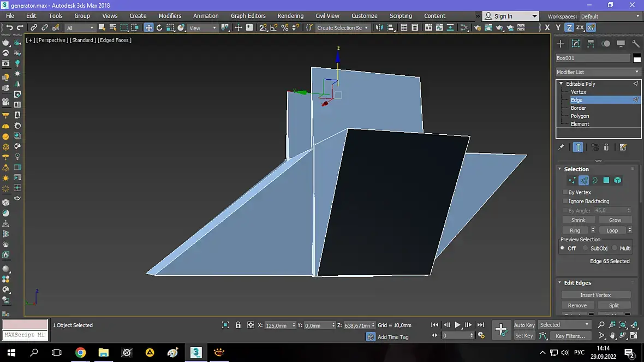Click the Box001 object color swatch
The height and width of the screenshot is (362, 644).
pyautogui.click(x=637, y=58)
